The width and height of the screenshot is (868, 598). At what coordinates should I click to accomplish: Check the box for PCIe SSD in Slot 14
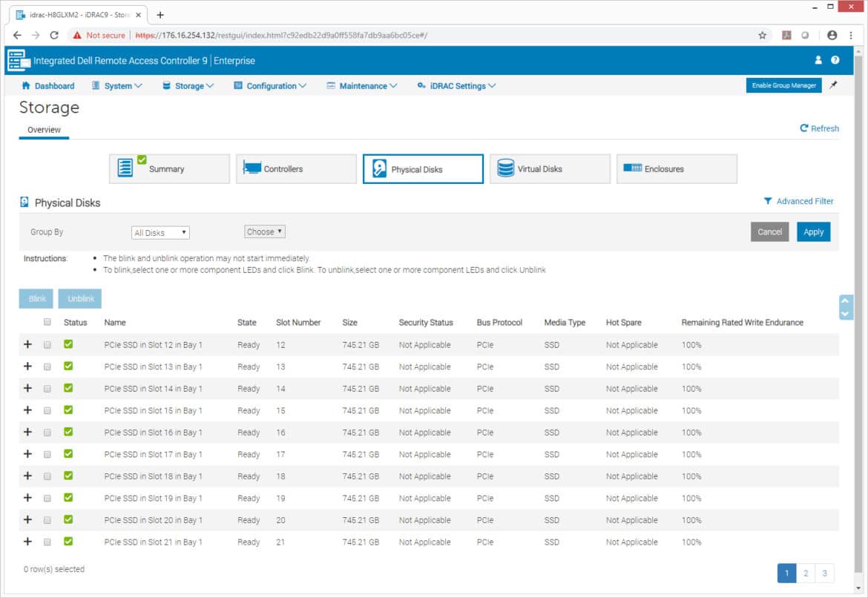click(47, 389)
